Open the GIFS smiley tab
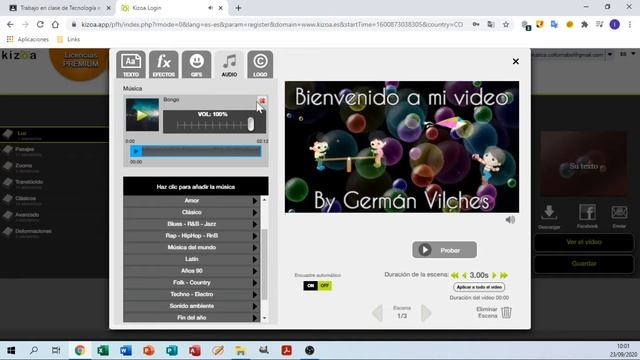 196,64
